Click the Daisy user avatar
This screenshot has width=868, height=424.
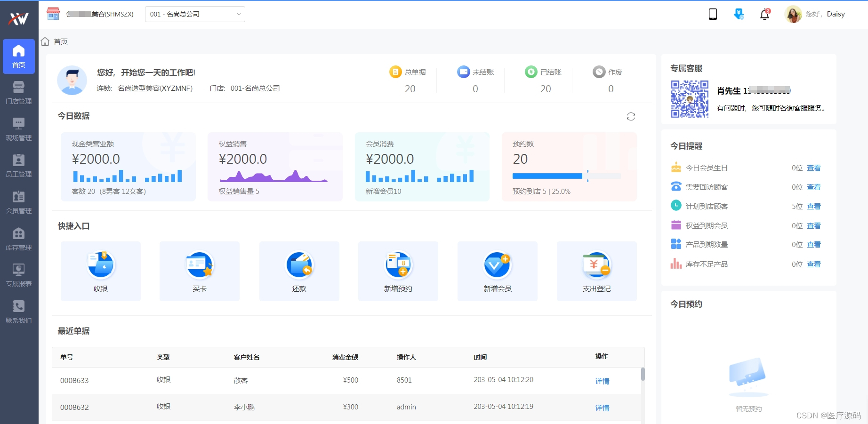click(793, 14)
